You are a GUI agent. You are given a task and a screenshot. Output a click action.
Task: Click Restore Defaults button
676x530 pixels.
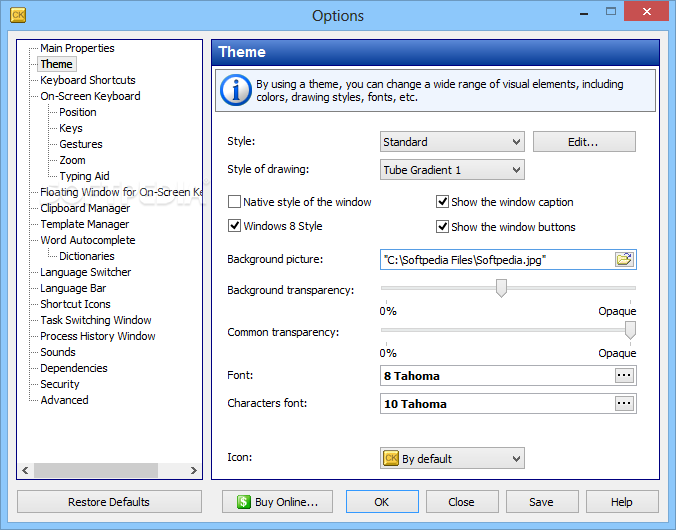(x=109, y=502)
